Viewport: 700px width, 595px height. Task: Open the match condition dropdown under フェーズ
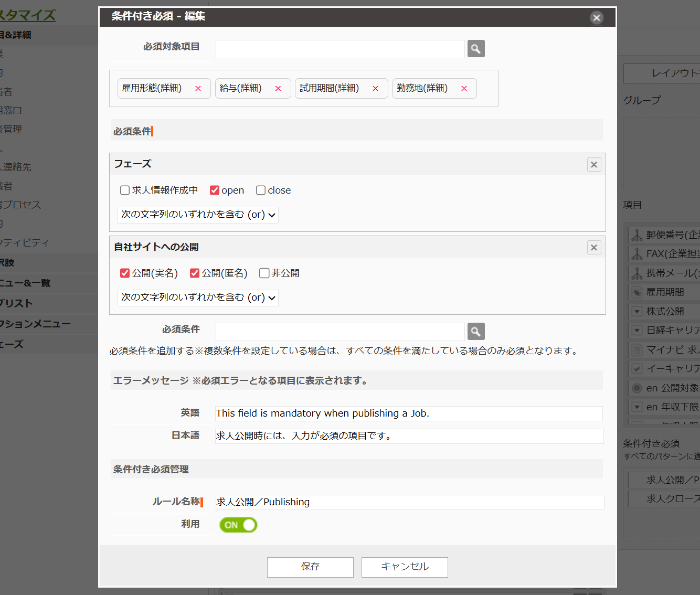coord(197,215)
